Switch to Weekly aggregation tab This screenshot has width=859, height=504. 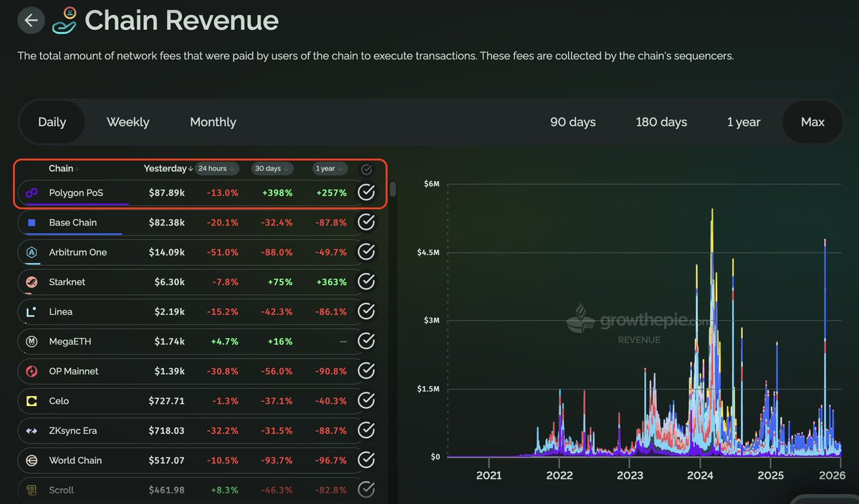point(128,122)
